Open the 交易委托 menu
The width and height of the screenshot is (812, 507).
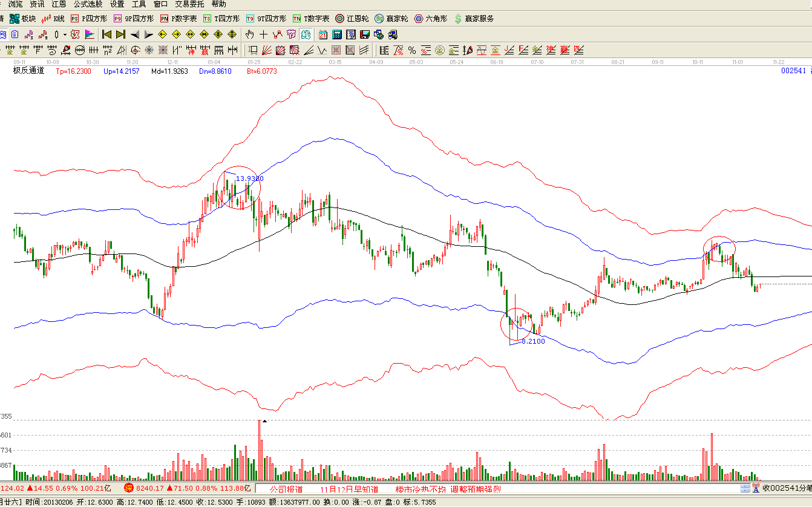coord(189,4)
